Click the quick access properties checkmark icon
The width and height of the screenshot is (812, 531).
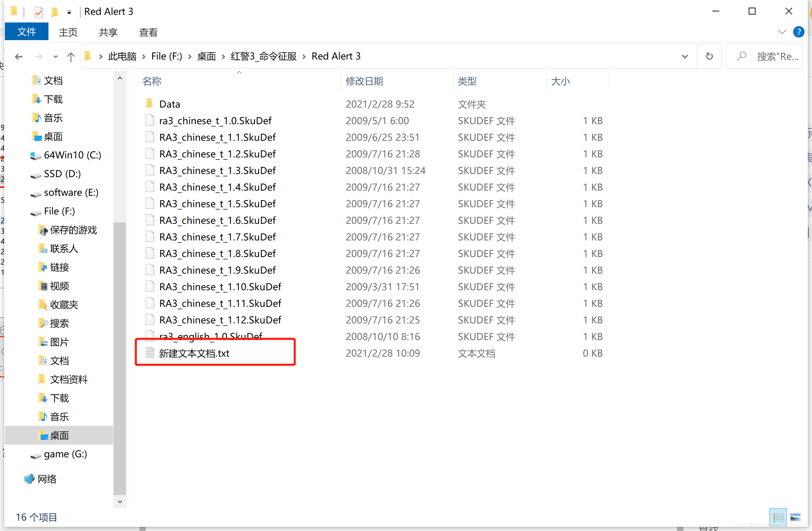tap(38, 12)
